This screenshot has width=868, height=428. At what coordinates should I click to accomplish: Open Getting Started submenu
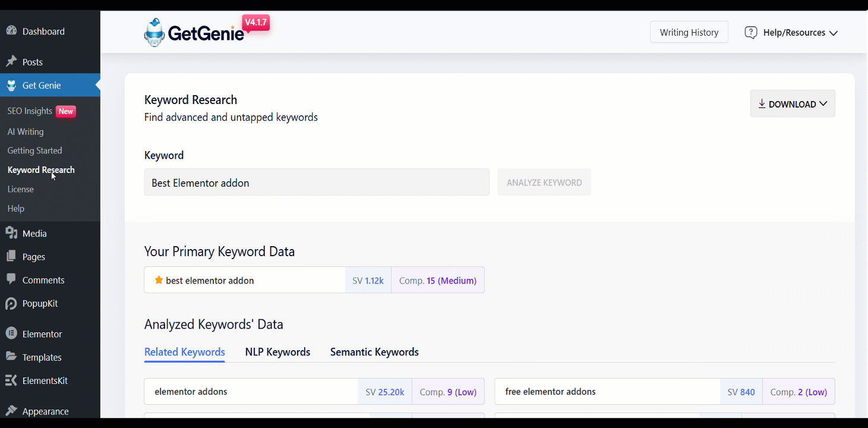(35, 150)
